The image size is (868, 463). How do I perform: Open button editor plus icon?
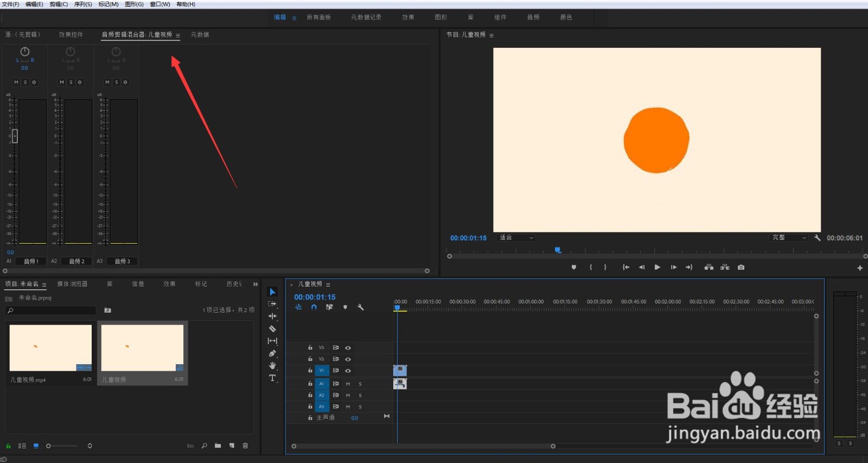click(860, 268)
